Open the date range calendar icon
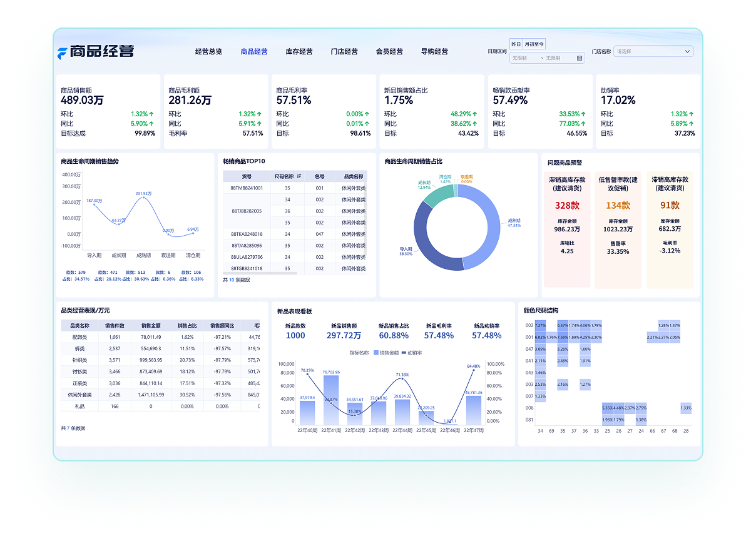Screen dimensions: 756x539 click(x=580, y=58)
